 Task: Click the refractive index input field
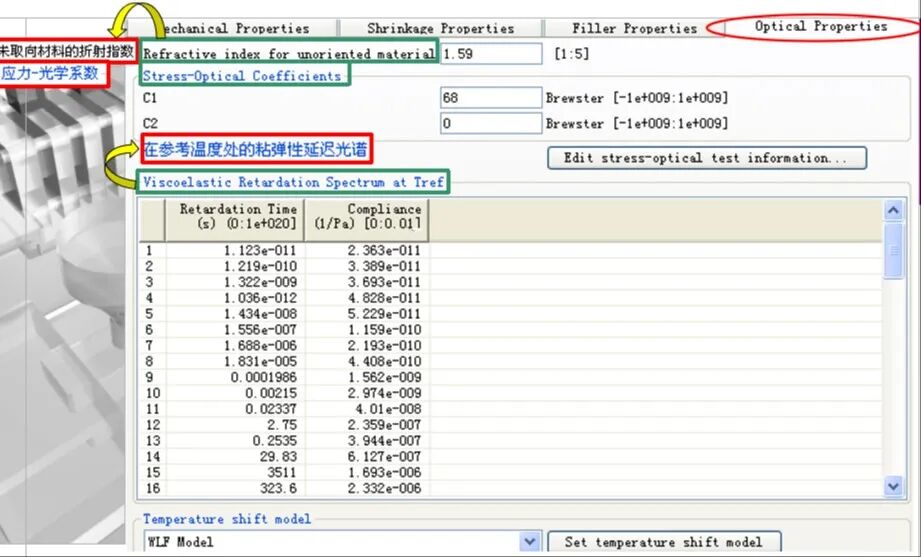coord(490,53)
